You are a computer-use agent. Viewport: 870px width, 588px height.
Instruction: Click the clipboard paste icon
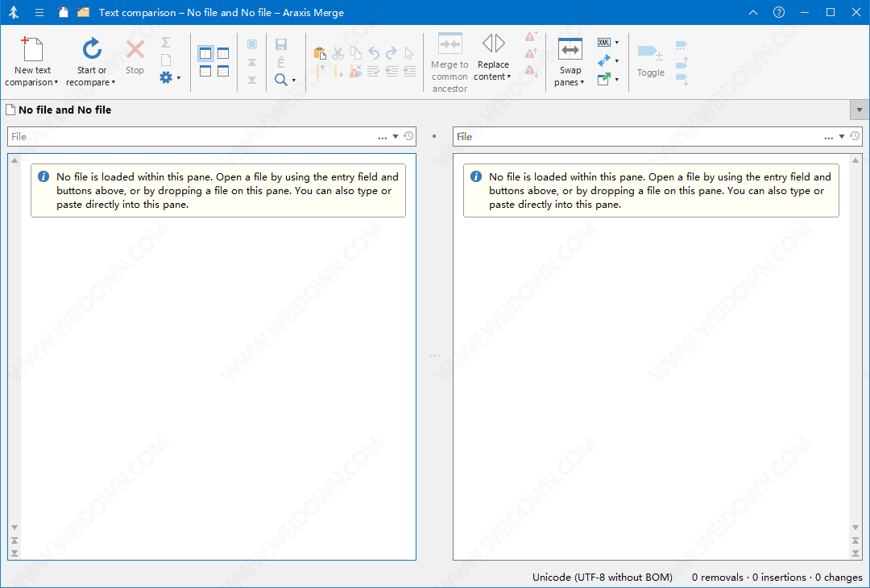click(320, 53)
